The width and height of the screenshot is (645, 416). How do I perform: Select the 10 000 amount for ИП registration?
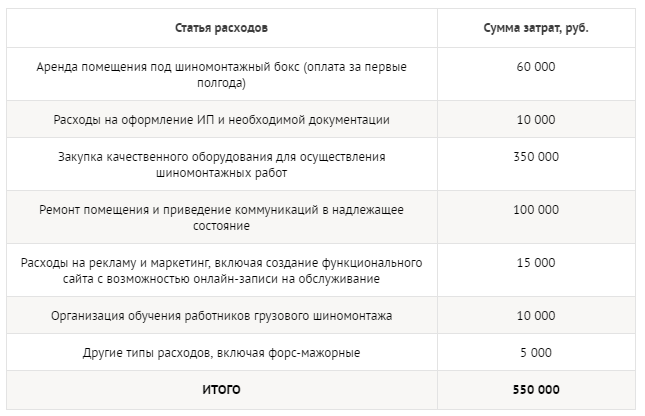point(535,119)
